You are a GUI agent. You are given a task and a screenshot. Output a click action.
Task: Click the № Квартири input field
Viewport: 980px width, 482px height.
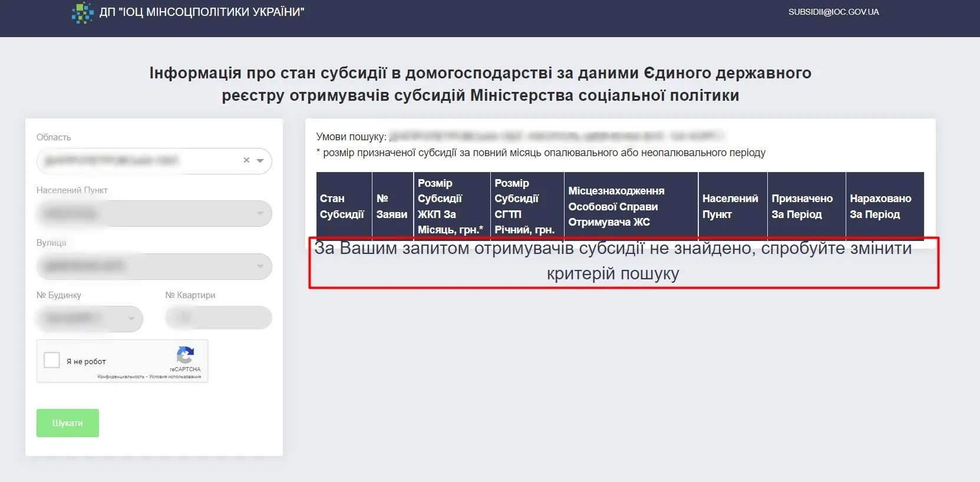click(x=218, y=318)
